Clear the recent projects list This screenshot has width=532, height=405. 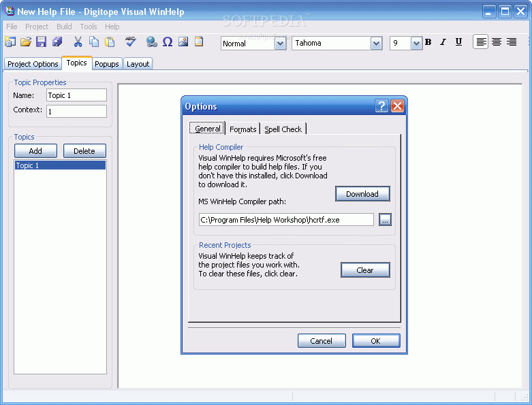pyautogui.click(x=365, y=270)
